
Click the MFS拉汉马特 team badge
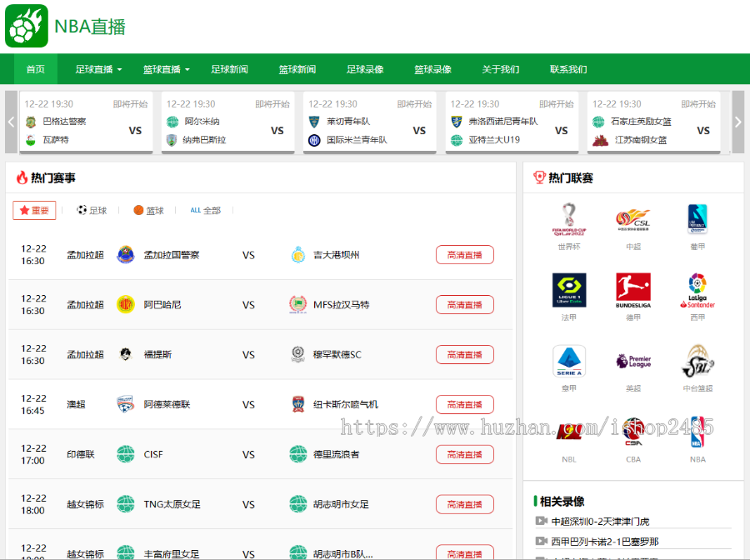[x=298, y=305]
